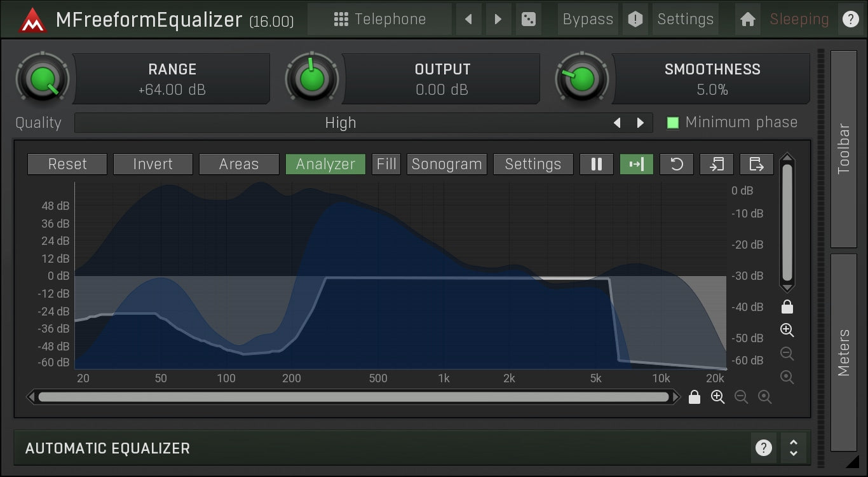The image size is (868, 477).
Task: Click the "48 dB" left axis label
Action: [56, 206]
